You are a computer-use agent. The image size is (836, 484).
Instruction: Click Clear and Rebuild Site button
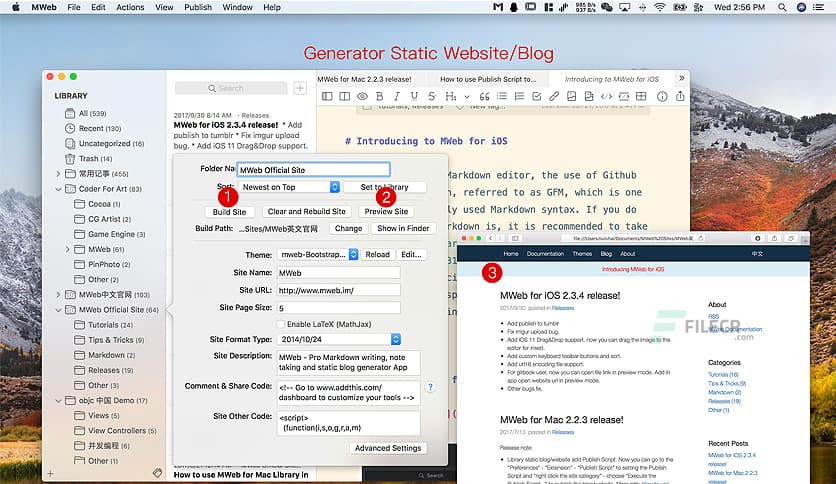tap(307, 212)
